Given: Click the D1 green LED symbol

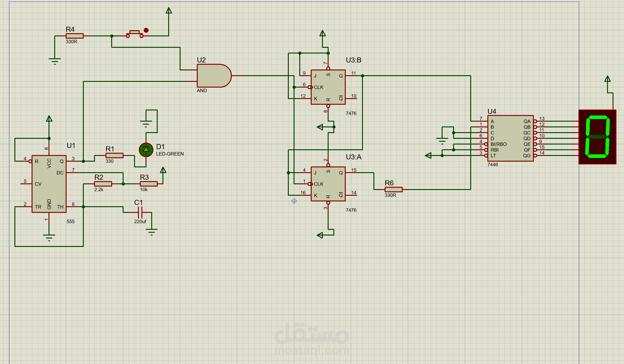Looking at the screenshot, I should pyautogui.click(x=146, y=150).
